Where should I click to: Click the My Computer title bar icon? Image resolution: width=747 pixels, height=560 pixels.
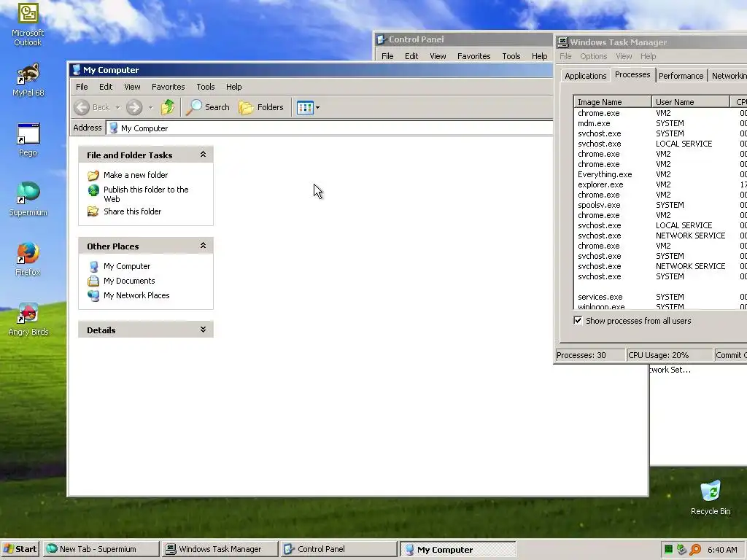pyautogui.click(x=76, y=70)
